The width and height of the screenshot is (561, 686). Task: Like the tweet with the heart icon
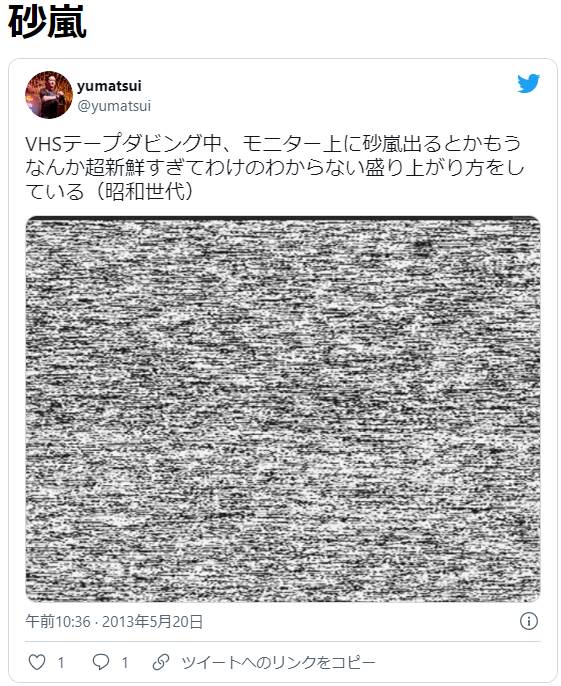pos(37,662)
